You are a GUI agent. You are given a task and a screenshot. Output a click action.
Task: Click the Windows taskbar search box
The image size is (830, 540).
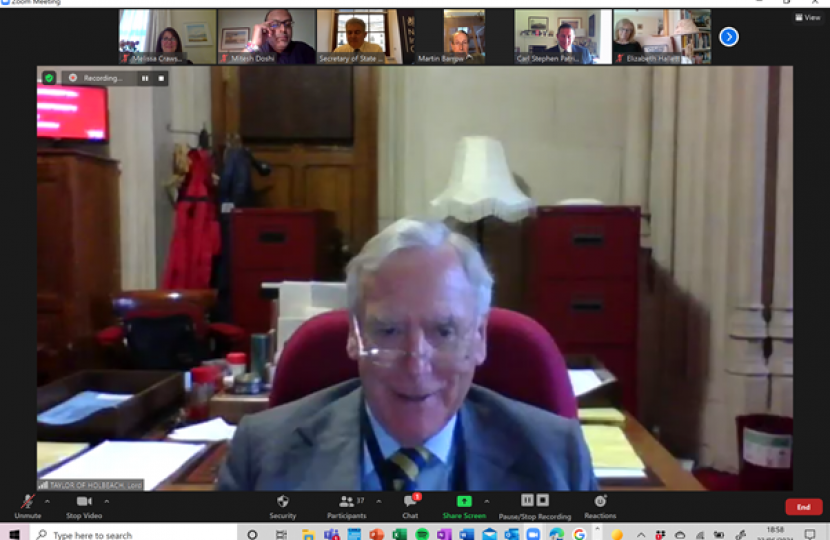click(x=130, y=534)
